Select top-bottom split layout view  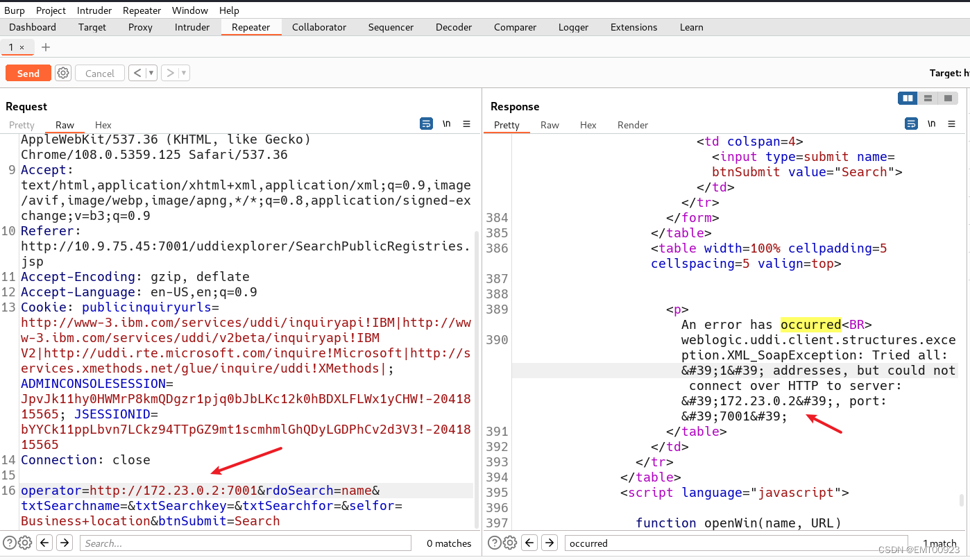[x=928, y=99]
